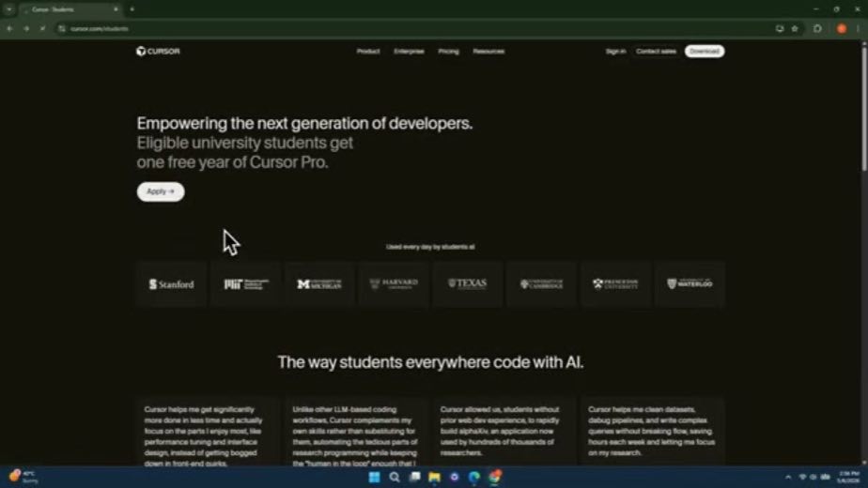Open the Windows Start menu

[x=374, y=477]
